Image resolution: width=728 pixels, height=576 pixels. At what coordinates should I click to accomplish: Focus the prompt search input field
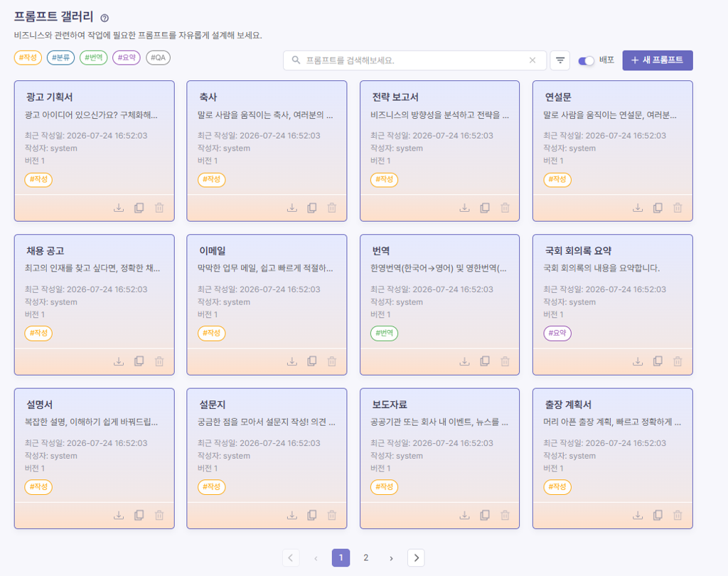point(414,60)
